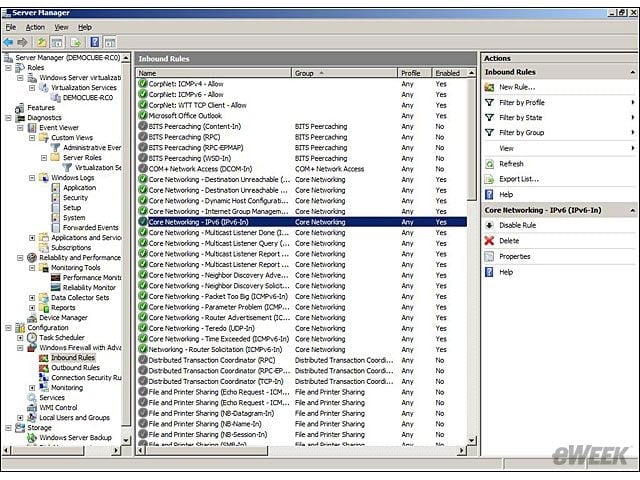Image resolution: width=640 pixels, height=480 pixels.
Task: Click green check icon of Microsoft Office Outlook rule
Action: coord(142,116)
